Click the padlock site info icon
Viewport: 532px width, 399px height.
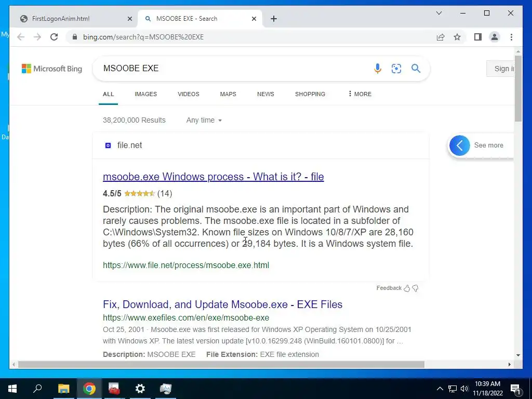pyautogui.click(x=75, y=37)
